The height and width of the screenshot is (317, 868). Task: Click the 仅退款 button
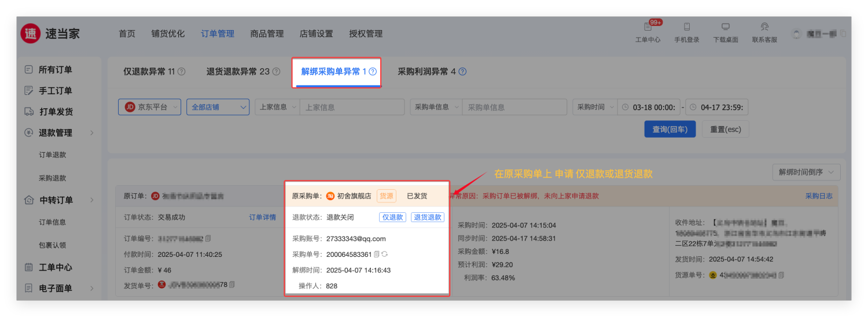[393, 218]
